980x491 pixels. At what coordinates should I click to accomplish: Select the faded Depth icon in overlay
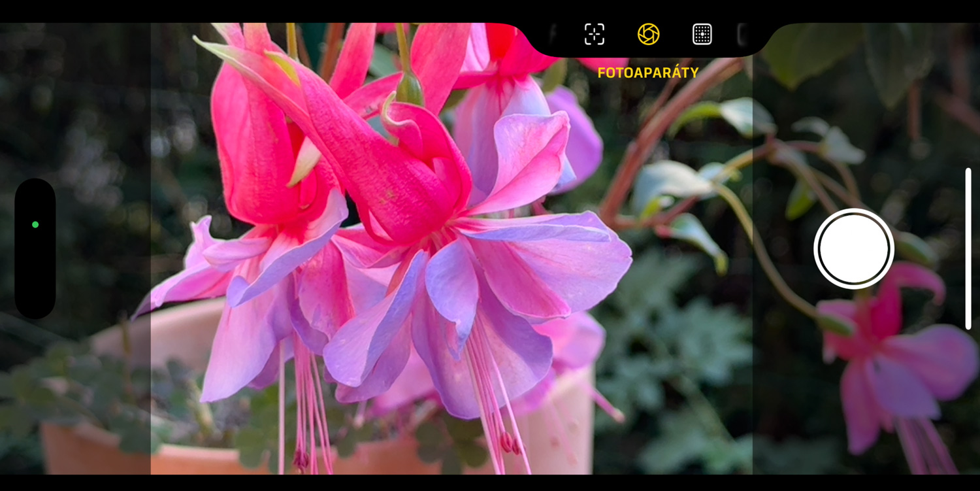[x=553, y=34]
